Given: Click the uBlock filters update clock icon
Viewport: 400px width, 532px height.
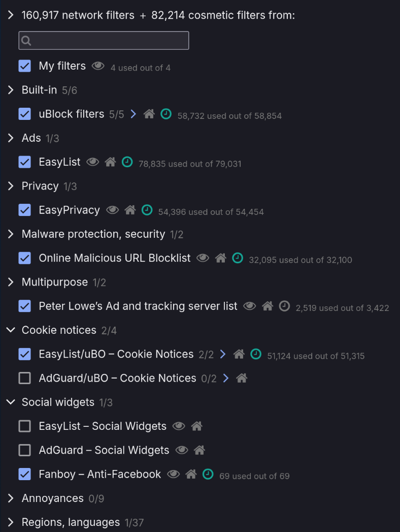Looking at the screenshot, I should [166, 114].
